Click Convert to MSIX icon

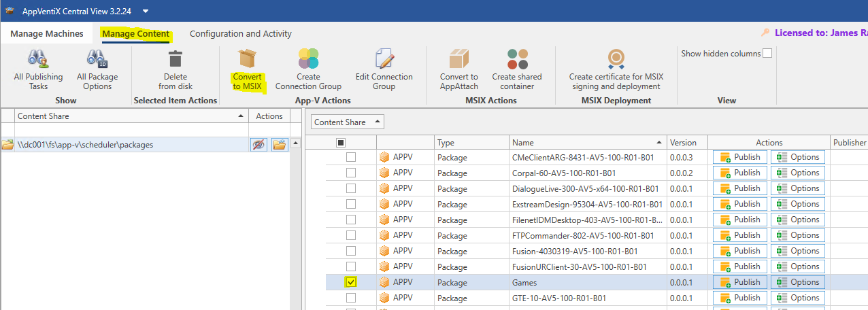(247, 59)
